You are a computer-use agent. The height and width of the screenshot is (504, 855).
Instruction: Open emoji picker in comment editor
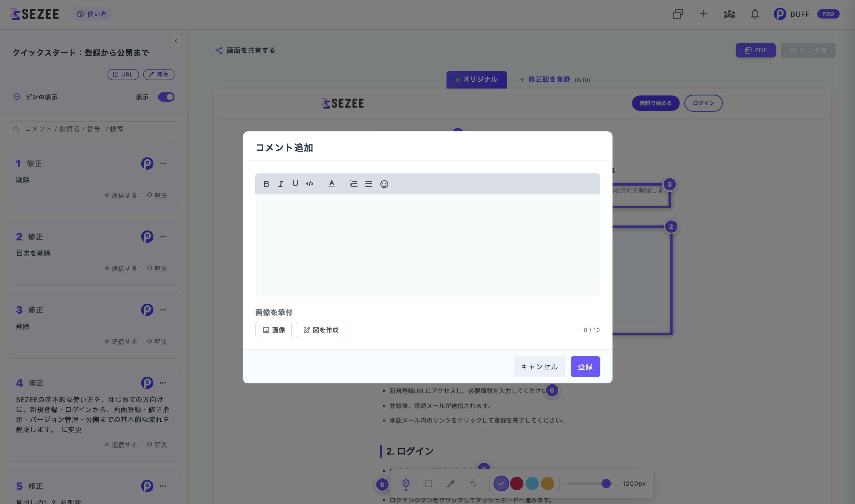384,184
